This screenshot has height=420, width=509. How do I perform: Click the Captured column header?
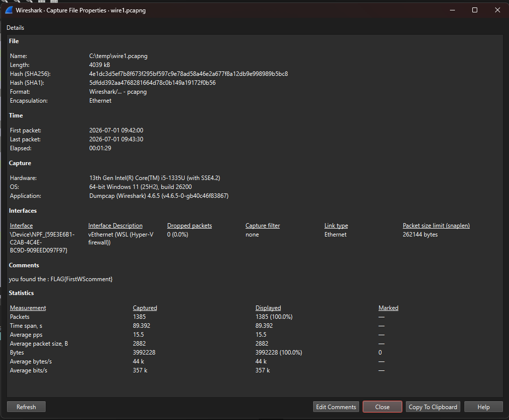pos(145,308)
